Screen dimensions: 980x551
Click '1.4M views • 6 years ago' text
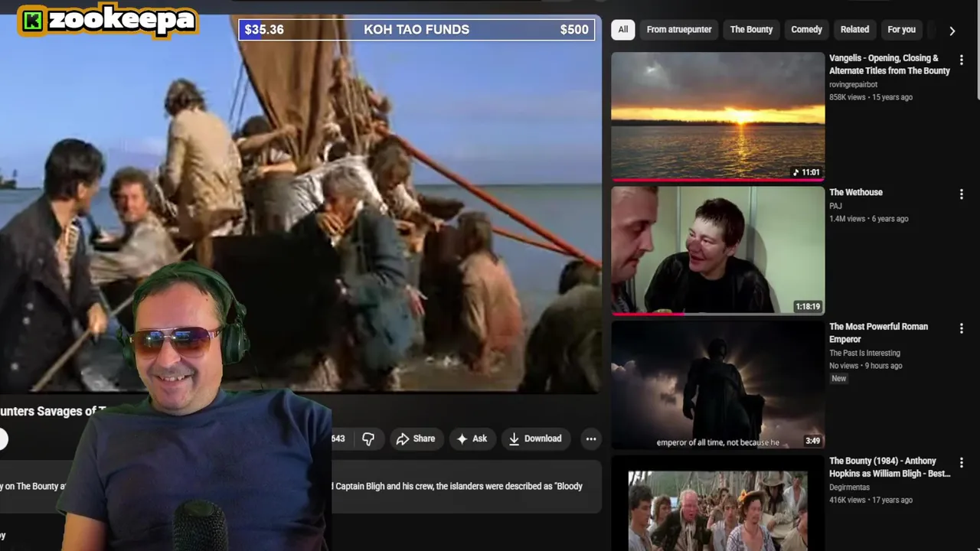coord(868,219)
